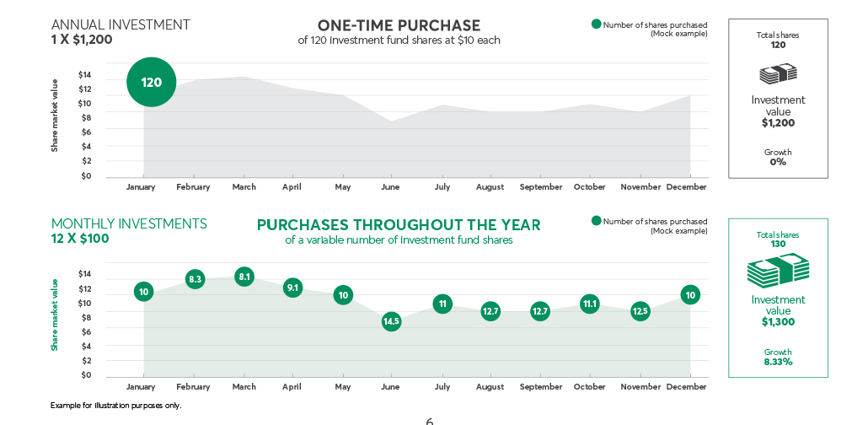Select the large green 120 shares circle

tap(152, 82)
